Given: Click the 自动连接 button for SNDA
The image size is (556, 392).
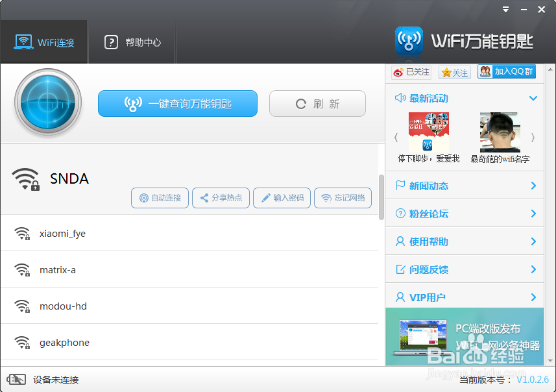Looking at the screenshot, I should (160, 198).
